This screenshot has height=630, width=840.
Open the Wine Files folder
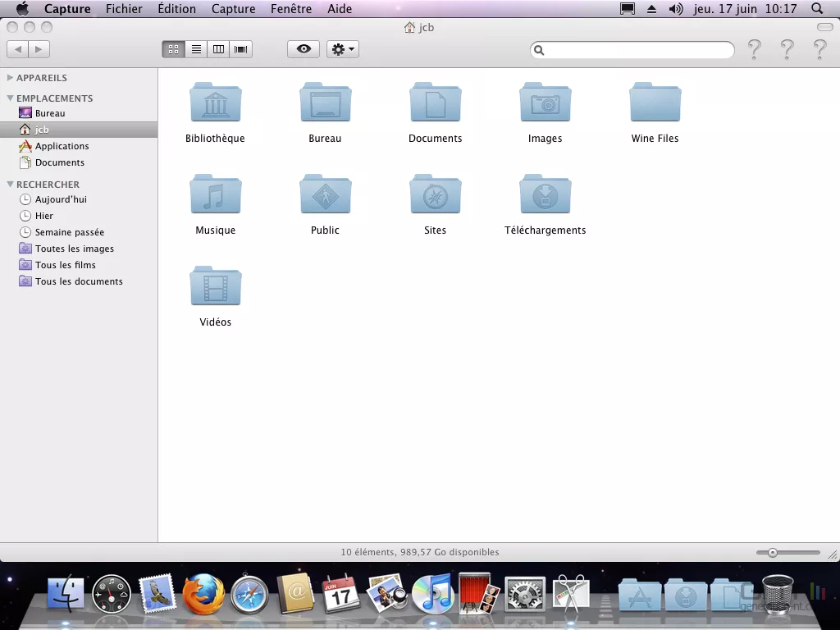[655, 104]
